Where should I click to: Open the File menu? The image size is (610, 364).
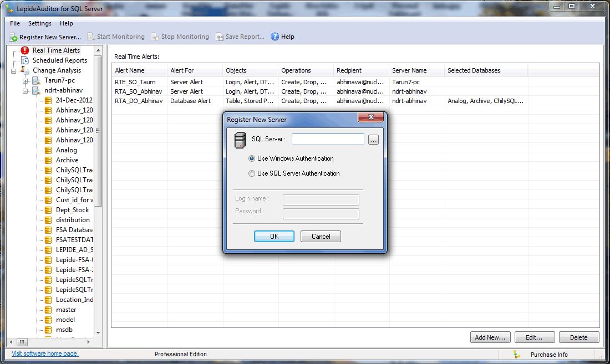coord(15,23)
